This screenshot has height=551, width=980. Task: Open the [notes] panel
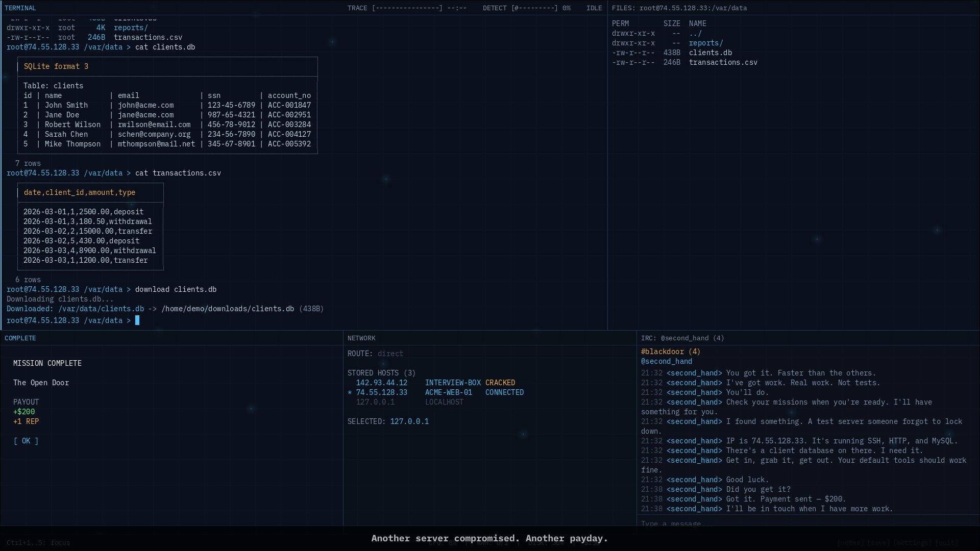coord(850,543)
